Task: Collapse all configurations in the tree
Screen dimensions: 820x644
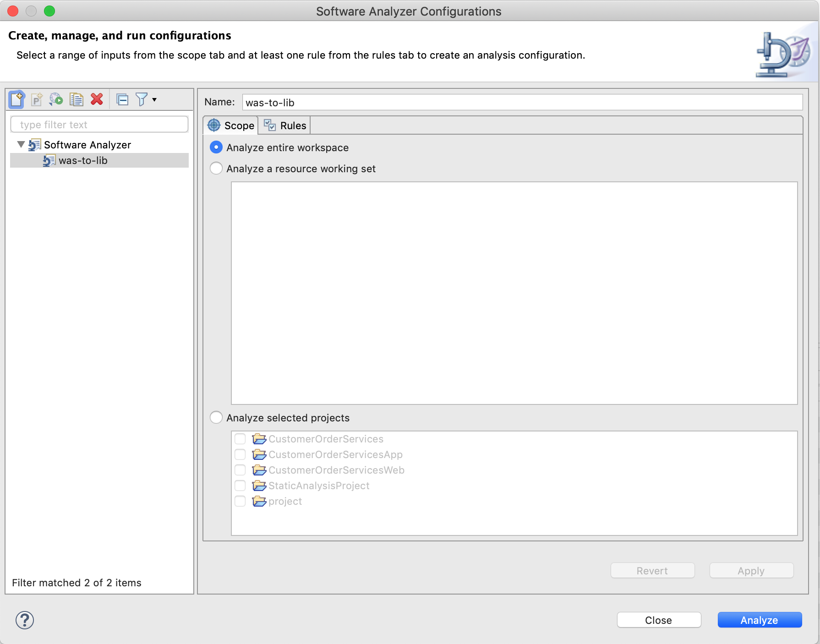Action: [x=122, y=99]
